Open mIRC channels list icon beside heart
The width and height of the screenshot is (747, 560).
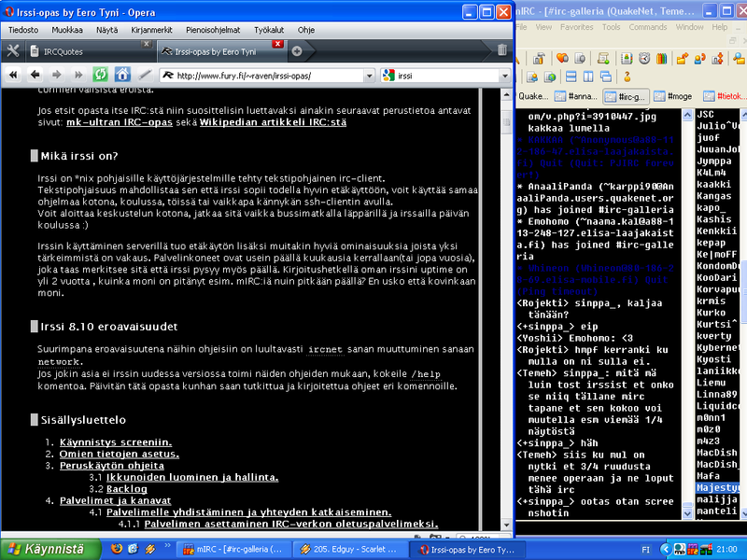(x=579, y=59)
